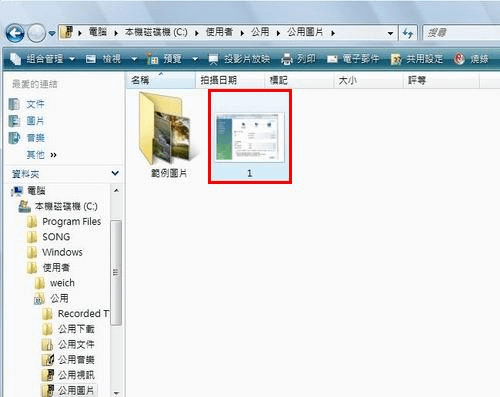Sort by the 名稱 column header
Screen dimensions: 500x397
click(x=160, y=80)
